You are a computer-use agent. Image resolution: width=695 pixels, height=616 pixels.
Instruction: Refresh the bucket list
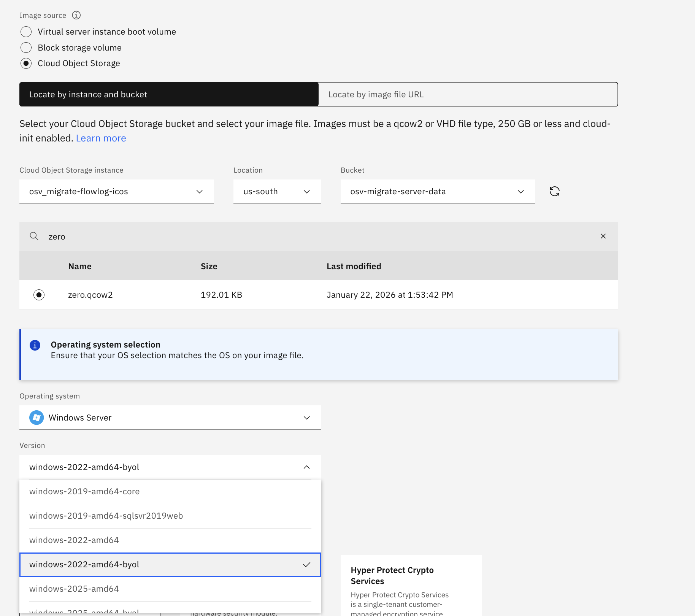click(555, 191)
